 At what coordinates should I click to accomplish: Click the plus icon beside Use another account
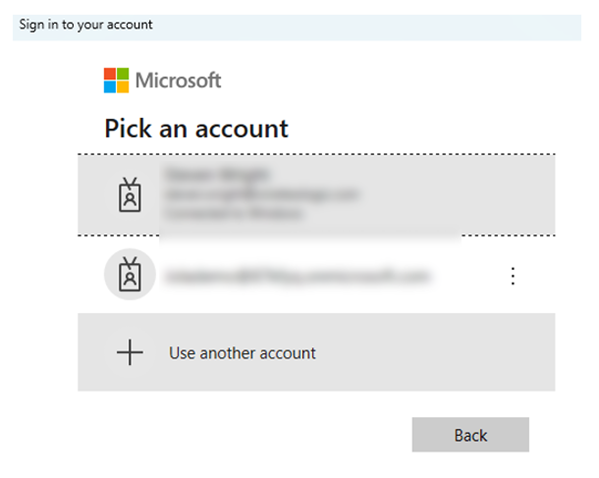pos(130,352)
